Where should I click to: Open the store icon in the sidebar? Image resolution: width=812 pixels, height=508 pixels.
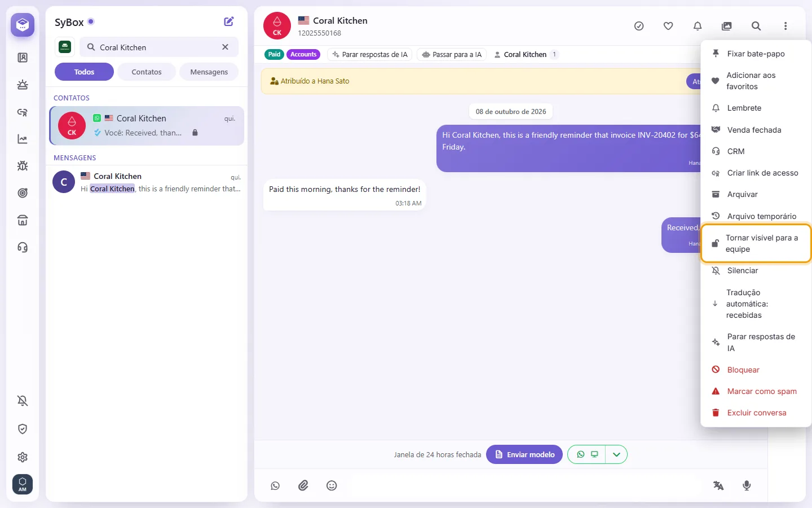coord(23,220)
